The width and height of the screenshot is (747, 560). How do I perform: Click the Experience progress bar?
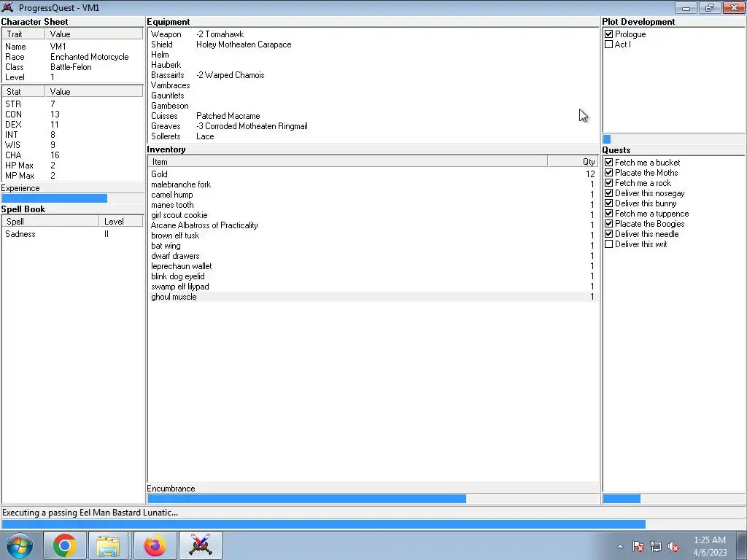coord(72,198)
